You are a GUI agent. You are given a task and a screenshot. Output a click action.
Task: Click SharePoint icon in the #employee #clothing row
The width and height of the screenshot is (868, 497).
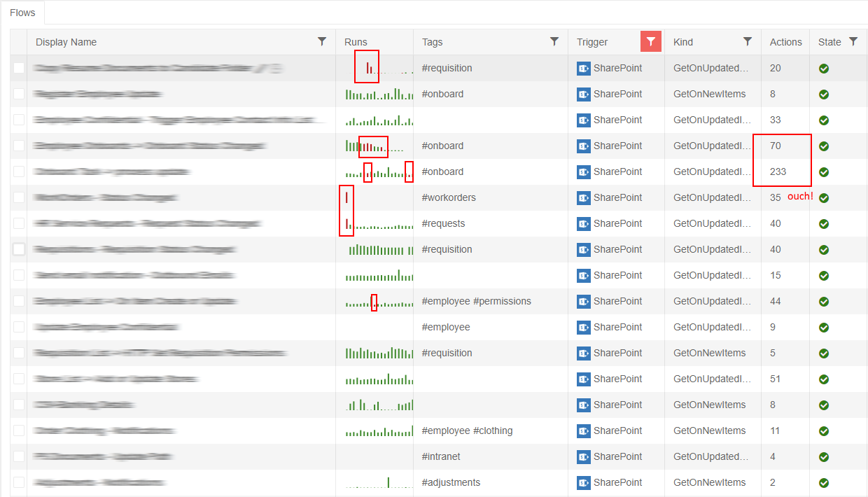click(584, 431)
